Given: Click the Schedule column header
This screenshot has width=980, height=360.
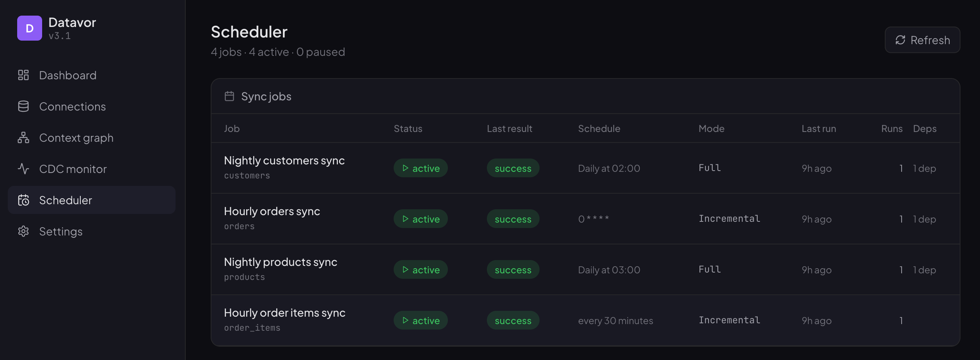Looking at the screenshot, I should [599, 128].
